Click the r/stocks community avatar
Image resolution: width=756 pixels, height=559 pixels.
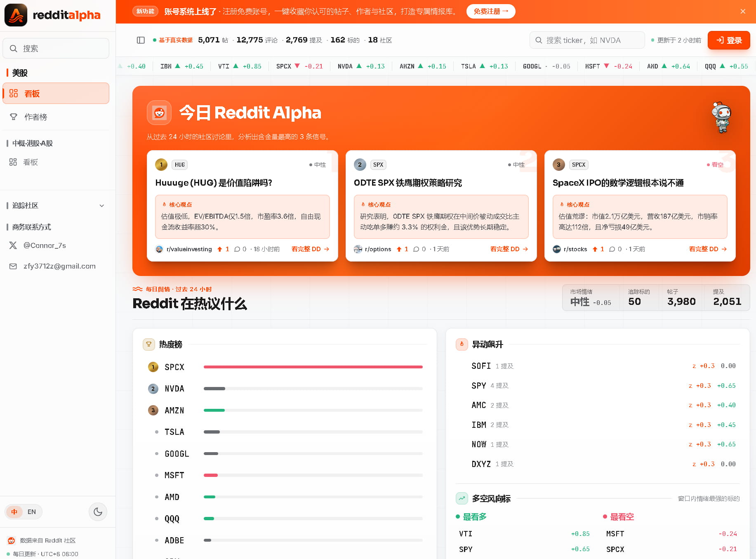(x=557, y=249)
